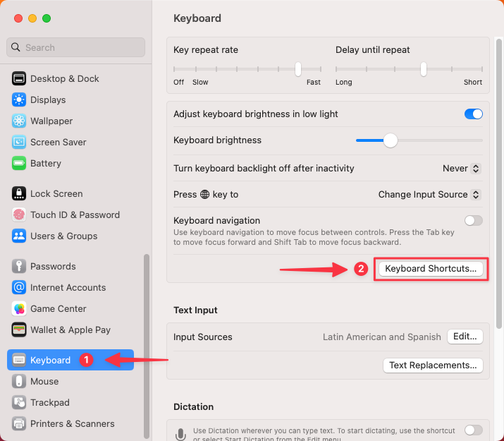Screen dimensions: 504x441
Task: Open Touch ID & Password pane
Action: (70, 215)
